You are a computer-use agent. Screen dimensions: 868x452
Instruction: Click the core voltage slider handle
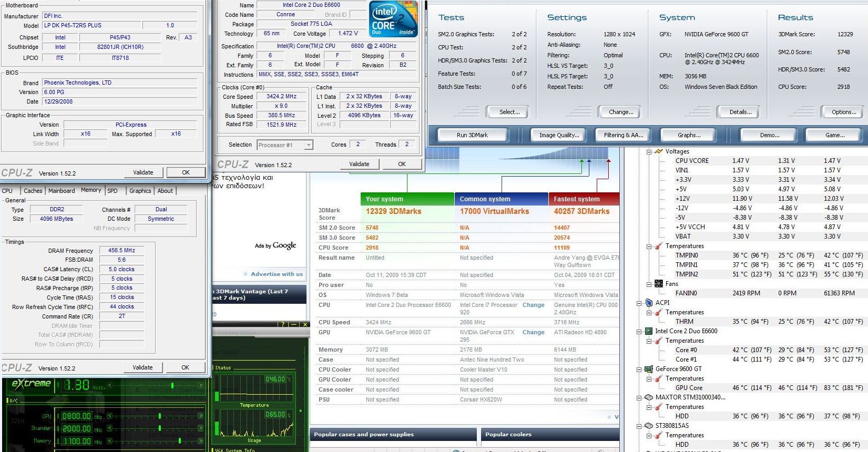point(172,386)
